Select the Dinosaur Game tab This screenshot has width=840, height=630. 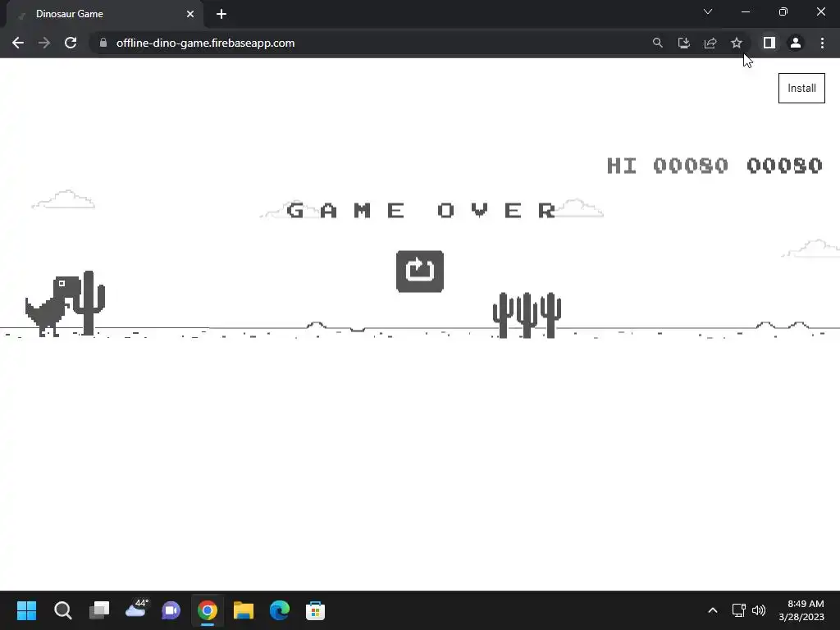(104, 14)
